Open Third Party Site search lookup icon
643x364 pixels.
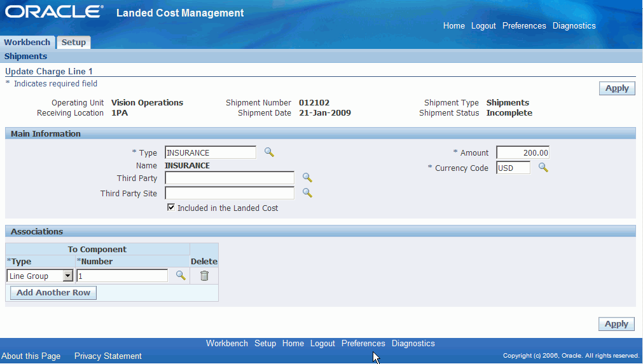(x=307, y=193)
